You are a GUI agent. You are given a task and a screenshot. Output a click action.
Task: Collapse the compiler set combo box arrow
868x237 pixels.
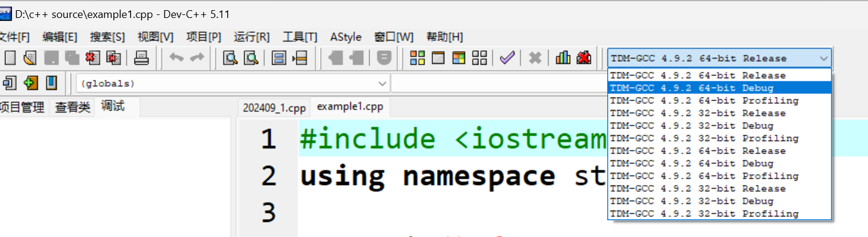(824, 59)
